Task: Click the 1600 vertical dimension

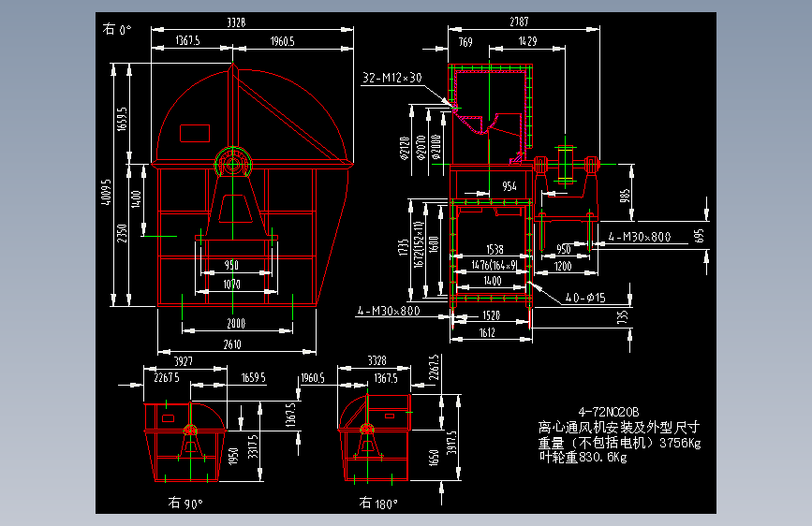Action: (x=434, y=244)
